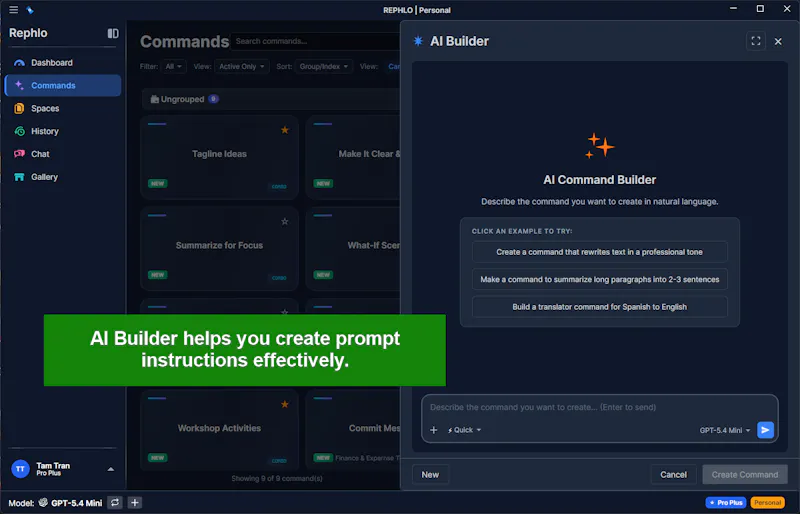
Task: Click the Commands sparkle icon in sidebar
Action: (x=19, y=85)
